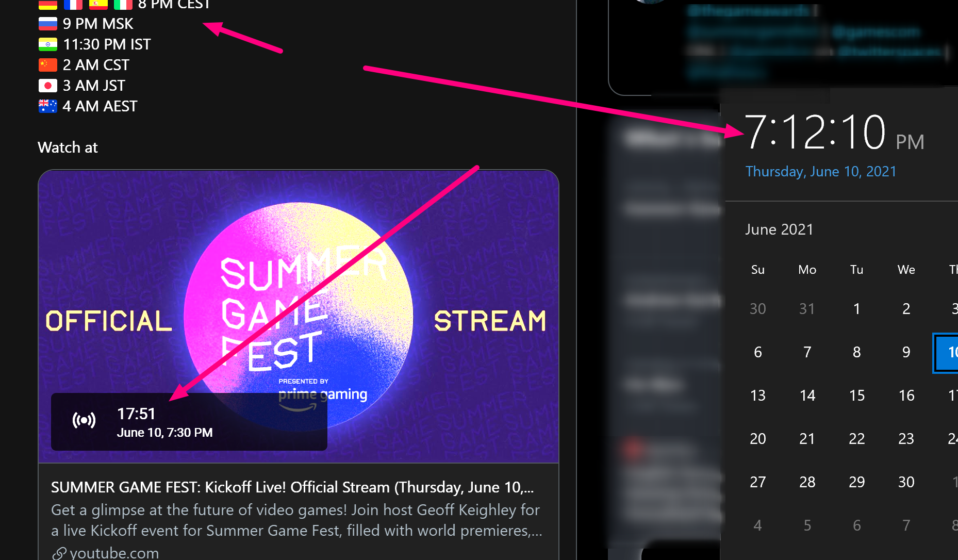The height and width of the screenshot is (560, 958).
Task: Select June 29 in the calendar
Action: [857, 482]
